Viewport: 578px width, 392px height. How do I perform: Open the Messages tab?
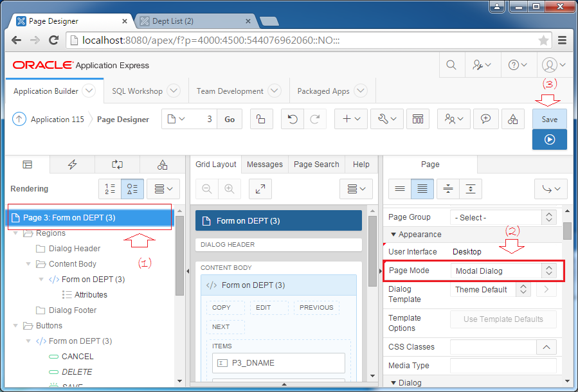pyautogui.click(x=264, y=164)
